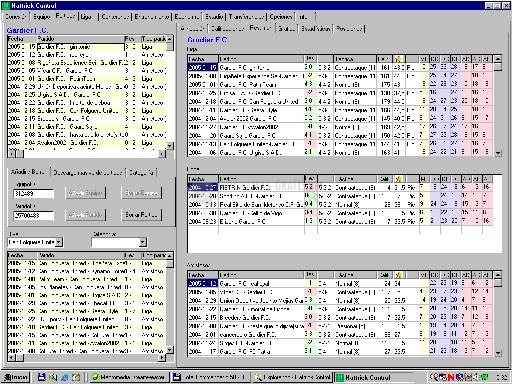
Task: Click the Borrar Equipo button
Action: pos(141,193)
